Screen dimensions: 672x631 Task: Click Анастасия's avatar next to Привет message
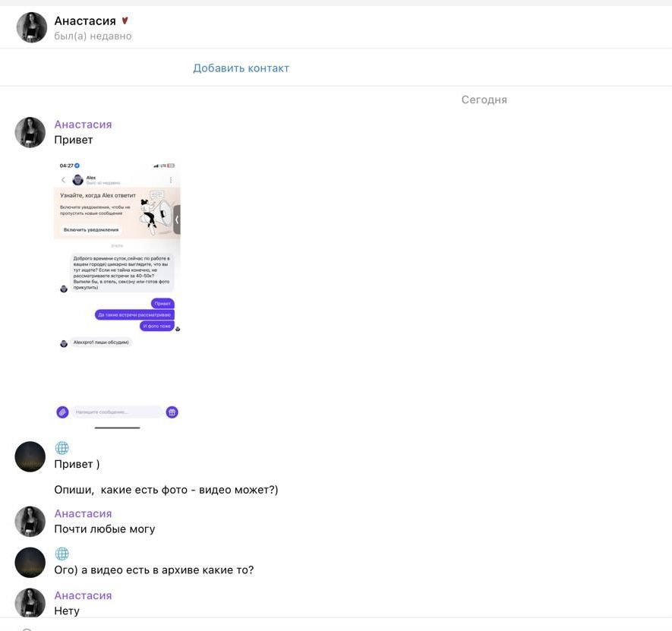tap(30, 132)
